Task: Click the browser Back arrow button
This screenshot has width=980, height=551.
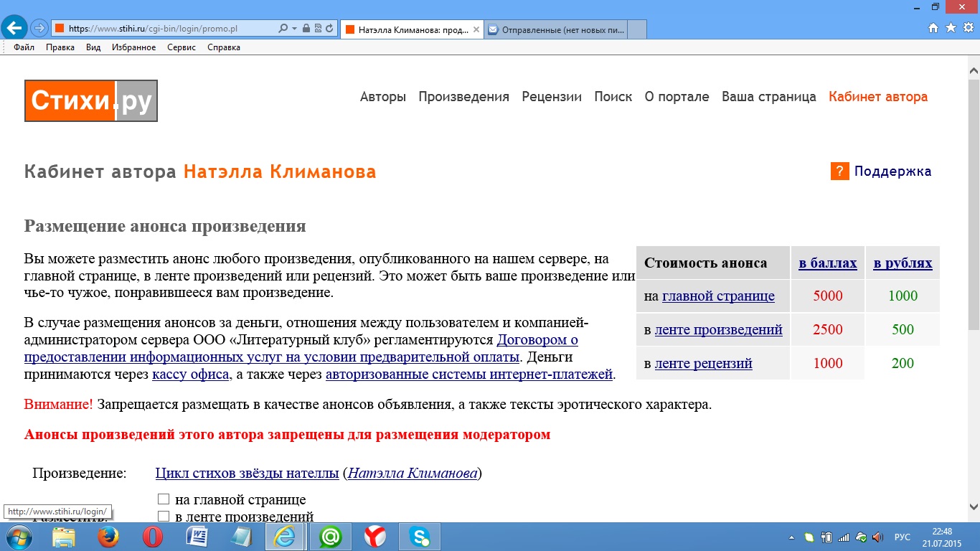Action: (x=14, y=28)
